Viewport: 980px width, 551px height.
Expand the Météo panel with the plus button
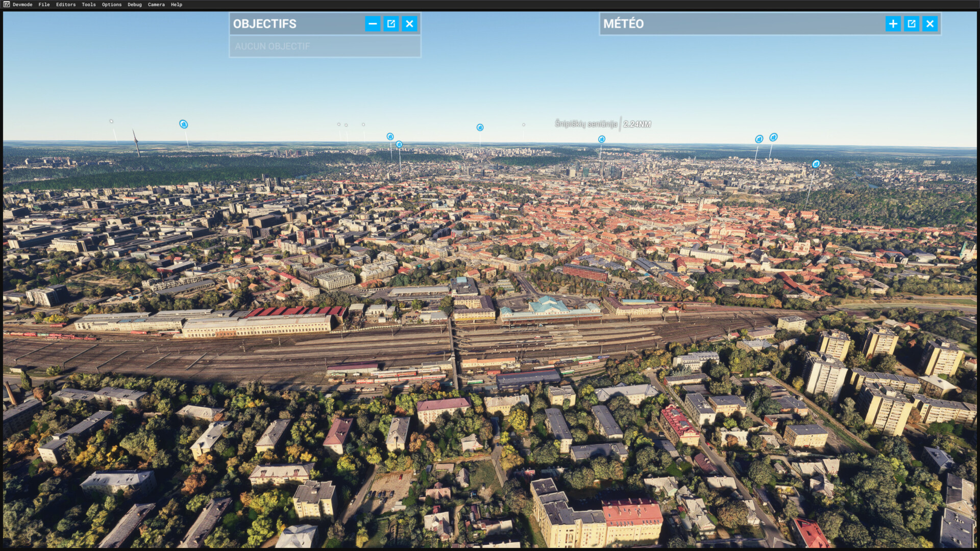pyautogui.click(x=893, y=23)
